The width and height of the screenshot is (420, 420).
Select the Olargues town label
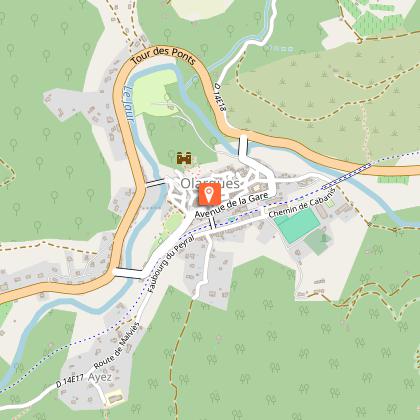coord(210,183)
